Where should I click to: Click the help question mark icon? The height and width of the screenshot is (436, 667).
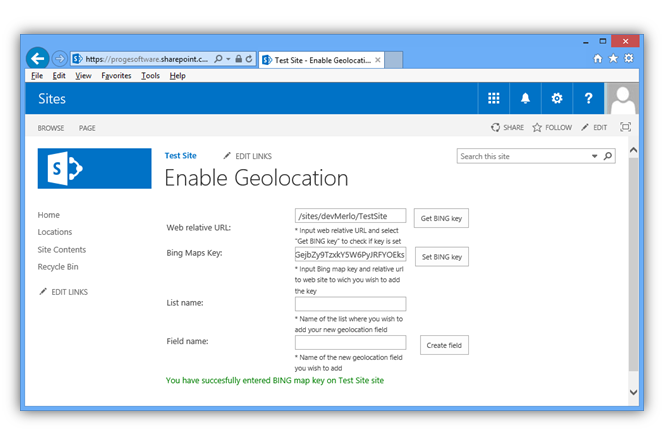click(589, 98)
